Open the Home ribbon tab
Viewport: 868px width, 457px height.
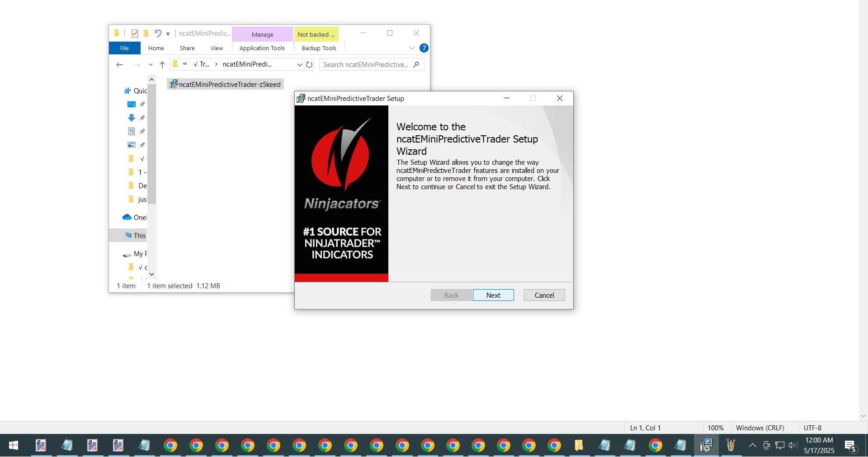156,48
